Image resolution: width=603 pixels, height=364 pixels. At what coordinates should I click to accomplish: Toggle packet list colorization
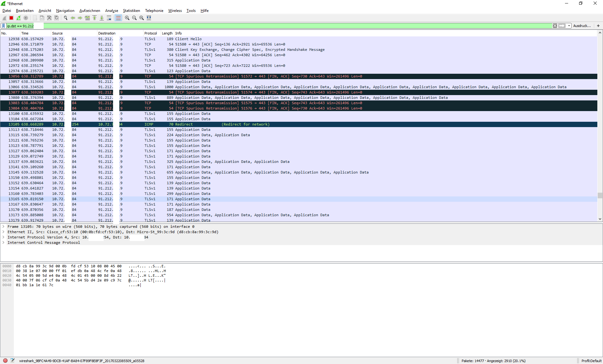(x=118, y=18)
